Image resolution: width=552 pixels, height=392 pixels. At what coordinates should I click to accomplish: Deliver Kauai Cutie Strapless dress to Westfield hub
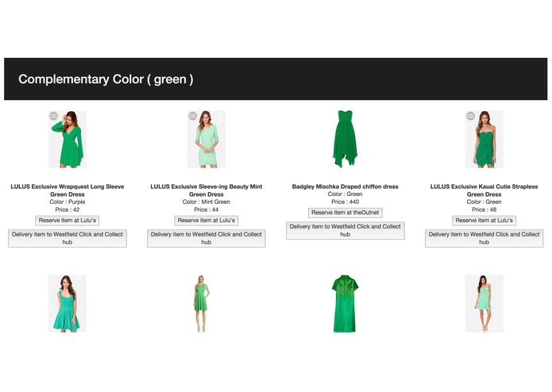(484, 238)
